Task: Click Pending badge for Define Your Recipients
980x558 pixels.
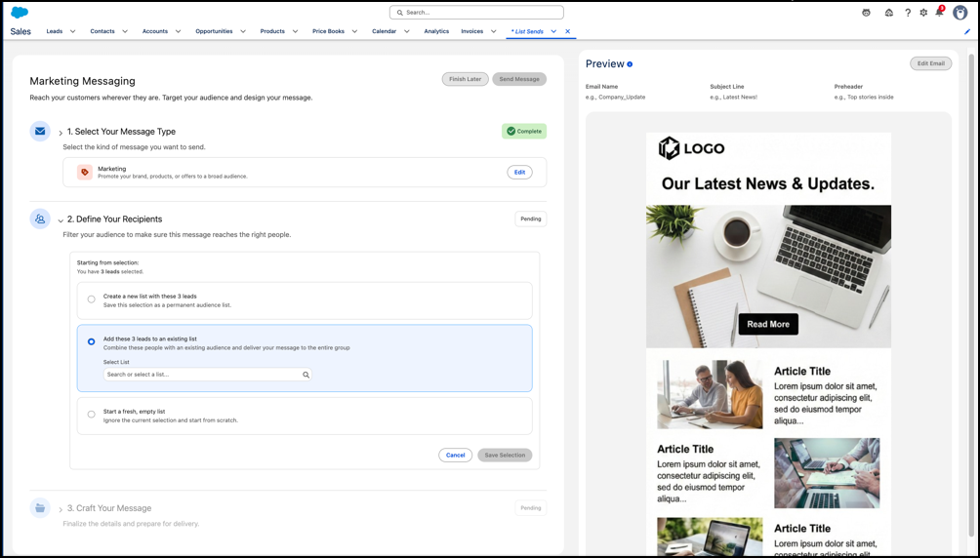Action: [x=531, y=219]
